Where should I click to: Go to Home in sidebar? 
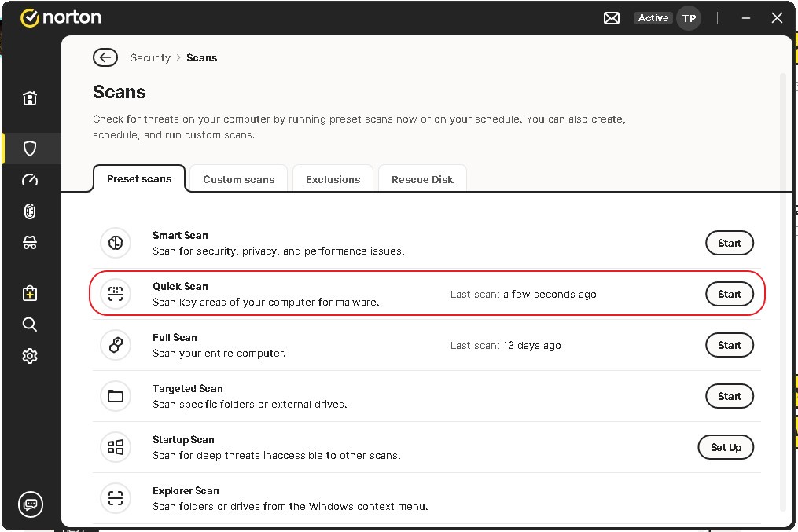30,97
